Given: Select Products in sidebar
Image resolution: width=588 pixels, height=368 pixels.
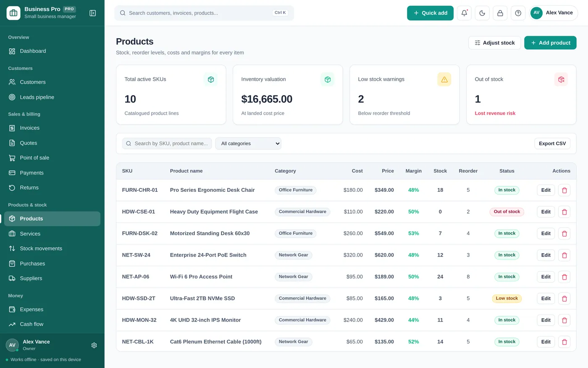Looking at the screenshot, I should pyautogui.click(x=52, y=219).
